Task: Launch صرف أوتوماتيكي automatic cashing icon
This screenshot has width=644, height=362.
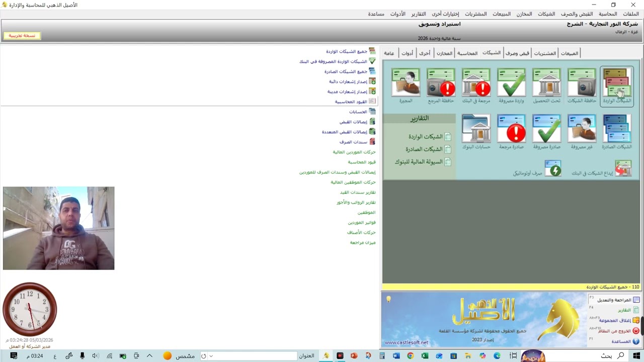Action: click(552, 169)
